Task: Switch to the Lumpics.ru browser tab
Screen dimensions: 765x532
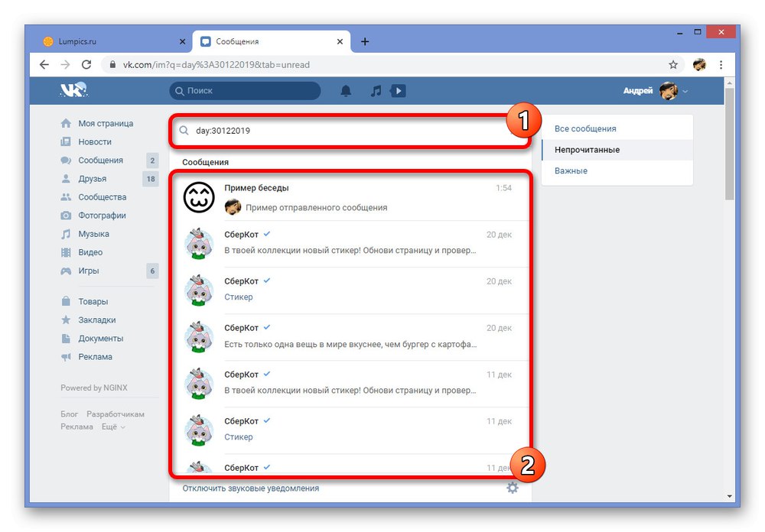Action: pyautogui.click(x=114, y=41)
